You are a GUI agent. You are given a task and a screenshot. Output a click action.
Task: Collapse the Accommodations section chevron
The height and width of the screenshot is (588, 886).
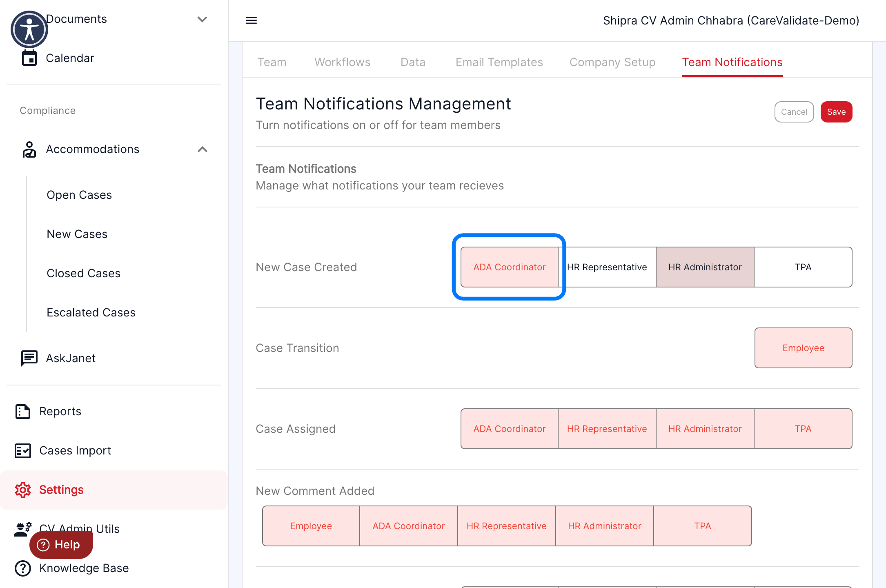pos(203,149)
